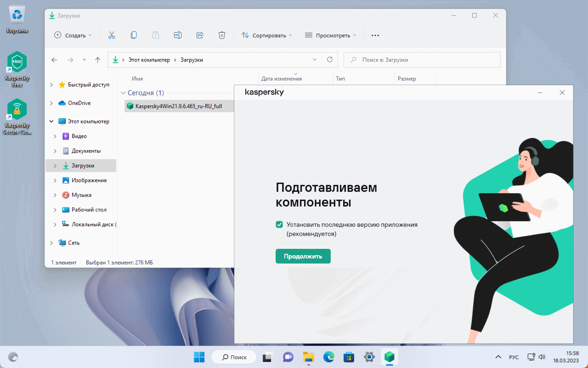Expand Быстрый доступ in navigation pane
This screenshot has width=588, height=368.
(x=51, y=85)
